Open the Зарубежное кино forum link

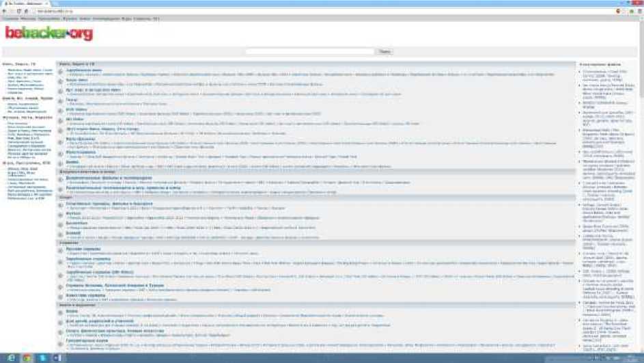(84, 70)
